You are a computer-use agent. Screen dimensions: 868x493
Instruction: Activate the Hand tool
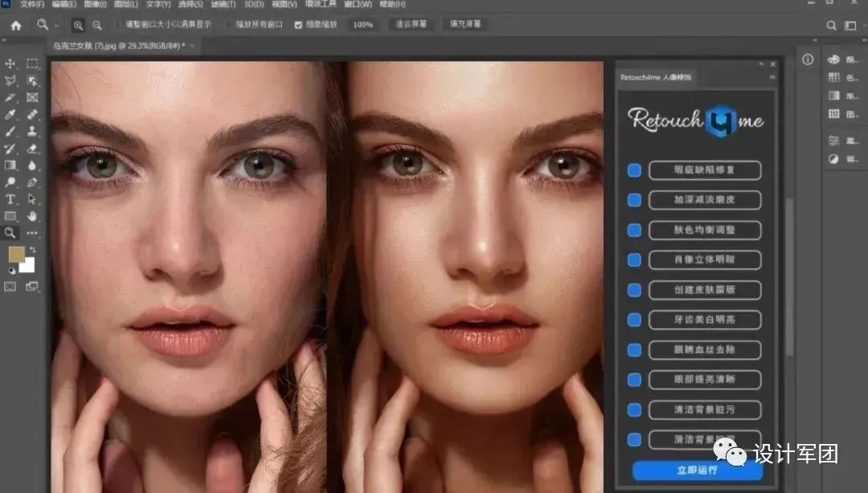[32, 216]
